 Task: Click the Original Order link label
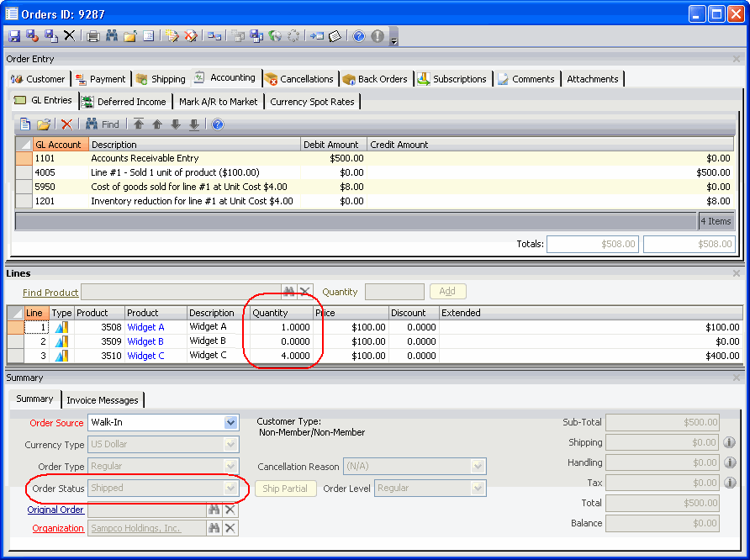(x=55, y=510)
